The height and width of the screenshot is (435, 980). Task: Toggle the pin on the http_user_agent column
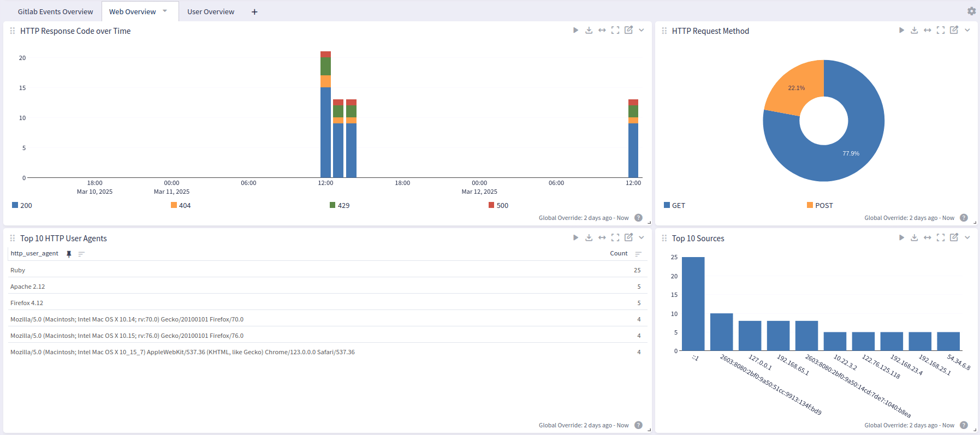[69, 254]
